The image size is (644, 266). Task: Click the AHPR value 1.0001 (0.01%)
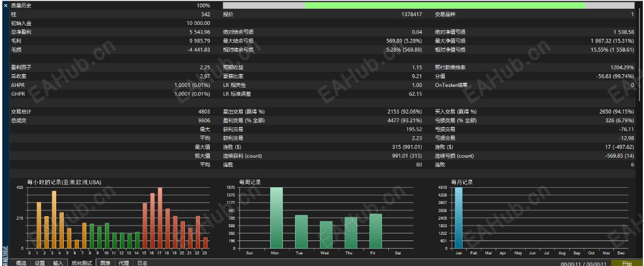[192, 85]
